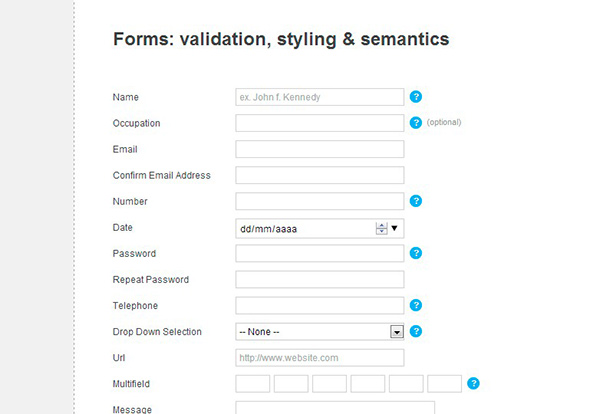Click the Confirm Email Address field
Screen dimensions: 600x414
(x=320, y=175)
